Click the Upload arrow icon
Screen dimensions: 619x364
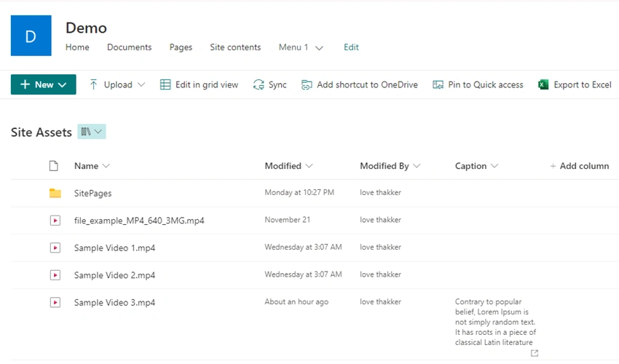coord(93,84)
